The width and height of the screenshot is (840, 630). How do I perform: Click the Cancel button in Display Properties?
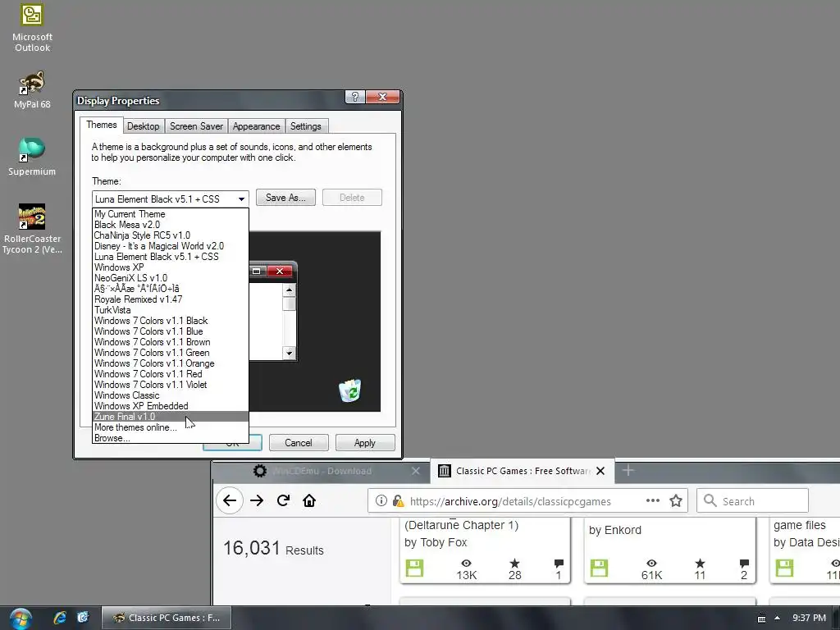point(299,443)
